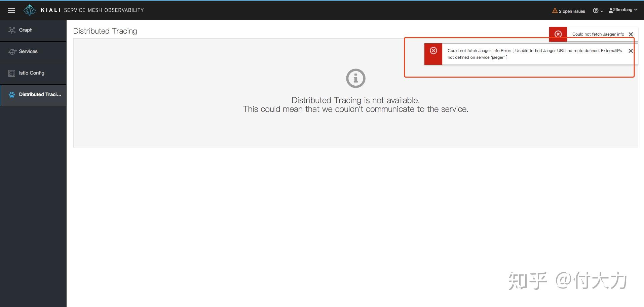Select the Istio Config menu item
The image size is (644, 307).
click(33, 74)
